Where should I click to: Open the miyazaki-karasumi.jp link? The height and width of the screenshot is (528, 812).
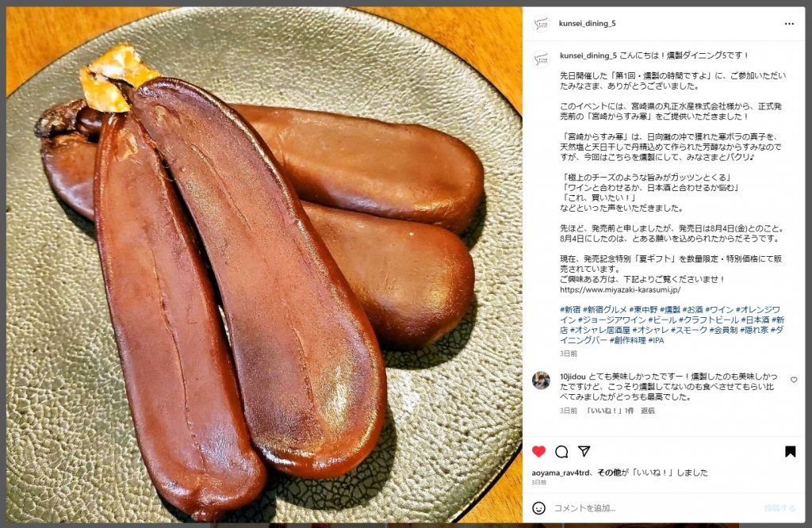pos(620,290)
